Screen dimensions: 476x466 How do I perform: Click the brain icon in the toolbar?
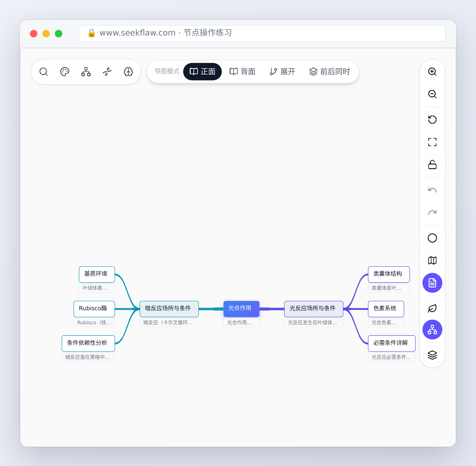tap(128, 72)
